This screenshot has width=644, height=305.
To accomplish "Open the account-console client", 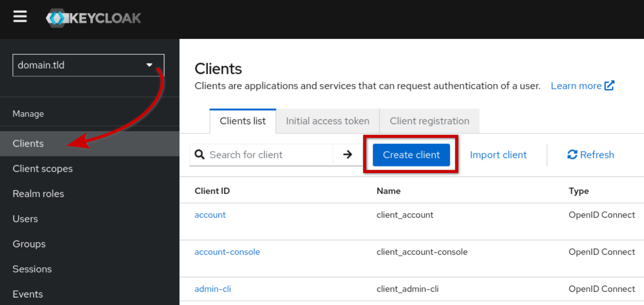I will 227,252.
